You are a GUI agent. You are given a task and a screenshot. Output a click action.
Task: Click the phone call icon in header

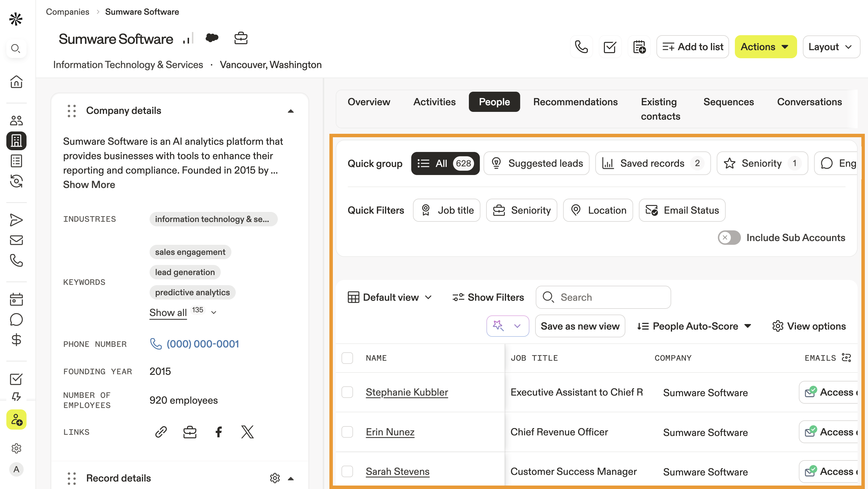pos(581,47)
